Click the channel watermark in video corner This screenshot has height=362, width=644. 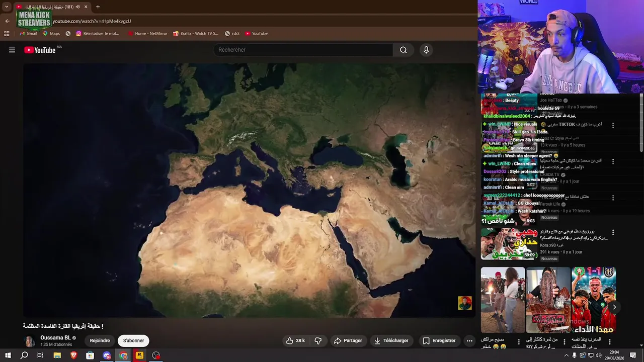point(465,303)
